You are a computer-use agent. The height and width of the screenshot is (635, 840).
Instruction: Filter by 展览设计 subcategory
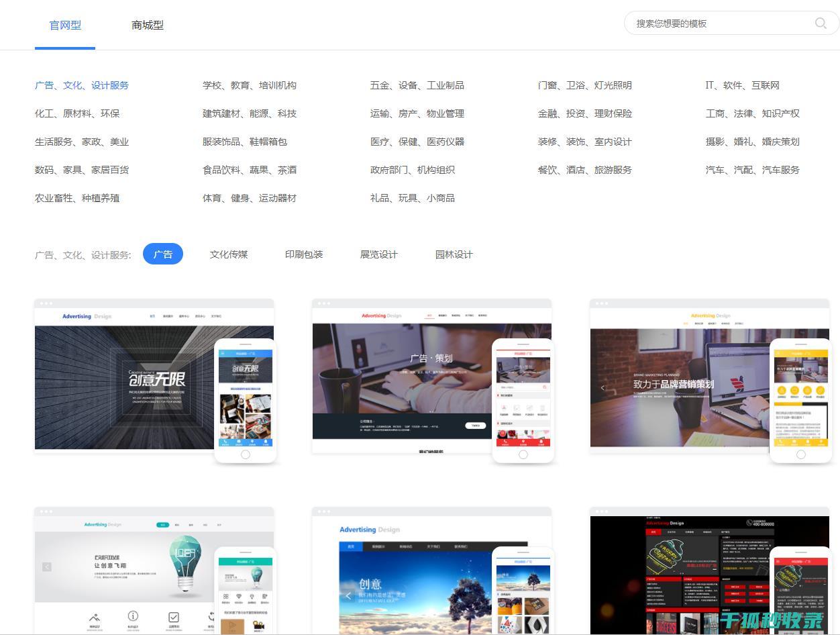[x=379, y=254]
